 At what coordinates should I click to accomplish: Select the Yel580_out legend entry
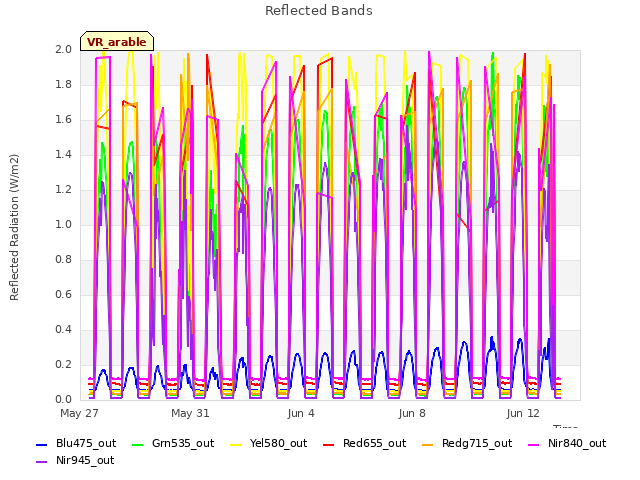(269, 443)
